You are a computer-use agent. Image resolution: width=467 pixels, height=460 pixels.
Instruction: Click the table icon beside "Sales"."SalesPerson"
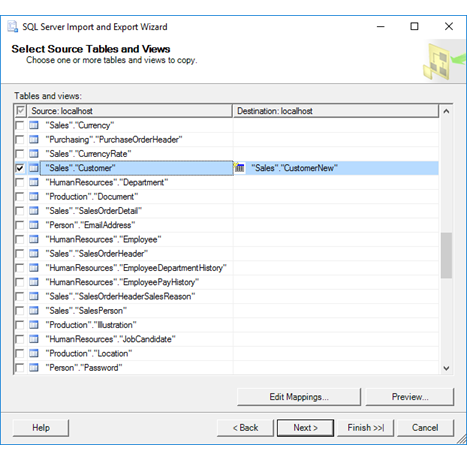click(x=34, y=311)
